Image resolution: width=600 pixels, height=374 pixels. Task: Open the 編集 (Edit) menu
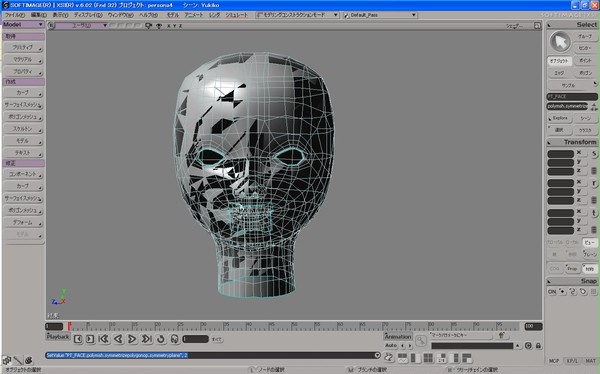[x=39, y=15]
